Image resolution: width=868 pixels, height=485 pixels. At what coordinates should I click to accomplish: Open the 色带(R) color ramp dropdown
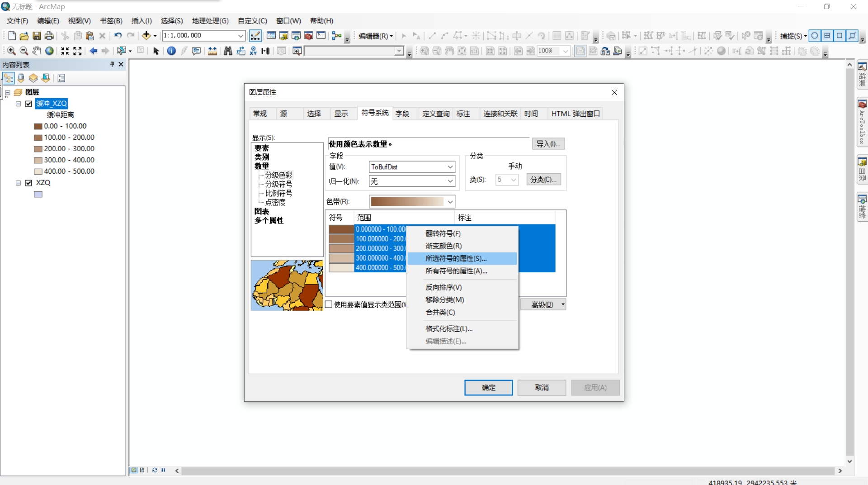(x=450, y=202)
